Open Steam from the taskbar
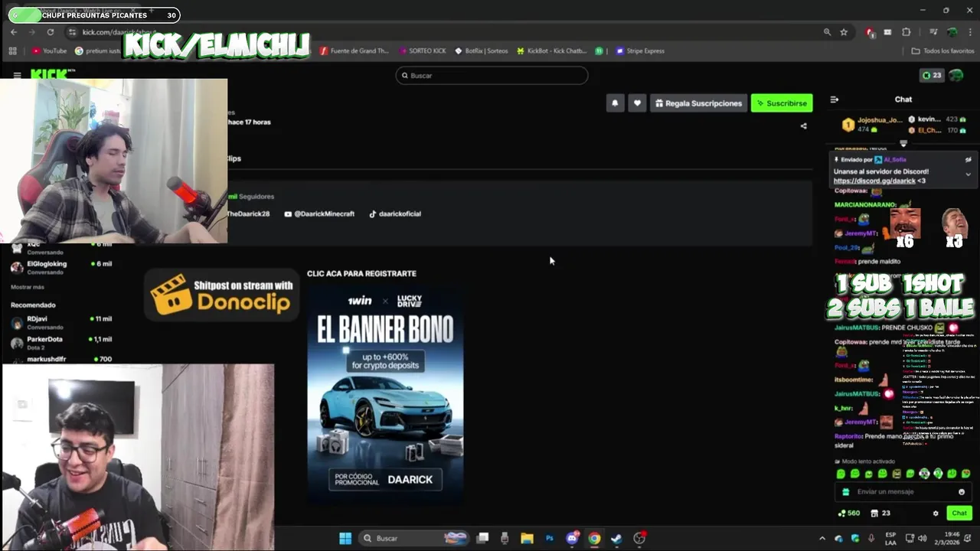The width and height of the screenshot is (980, 551). [x=616, y=538]
